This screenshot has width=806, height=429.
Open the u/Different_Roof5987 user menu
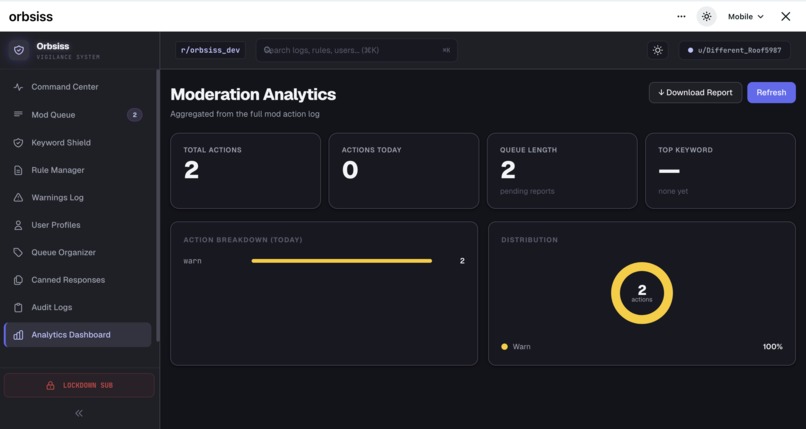[x=734, y=50]
